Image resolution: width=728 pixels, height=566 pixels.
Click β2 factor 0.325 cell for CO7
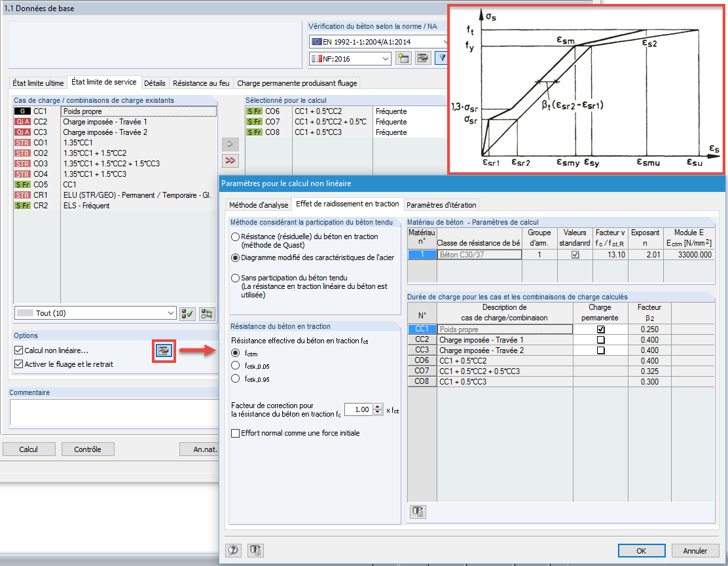649,371
